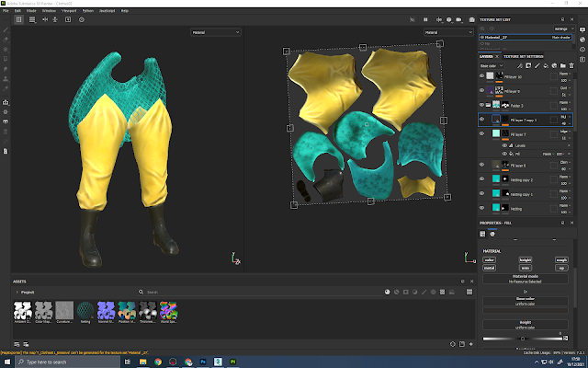
Task: Select the Material picker tool
Action: [6, 88]
